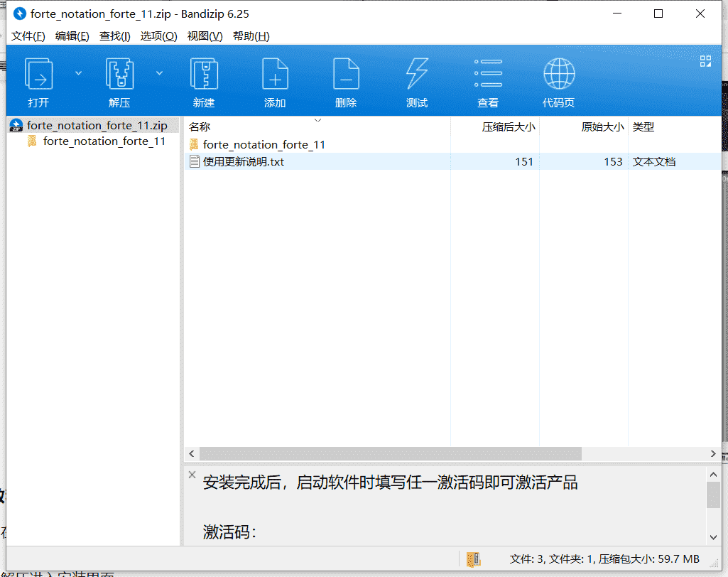Click the preview pane scroll up arrow
Image resolution: width=728 pixels, height=577 pixels.
(x=713, y=475)
